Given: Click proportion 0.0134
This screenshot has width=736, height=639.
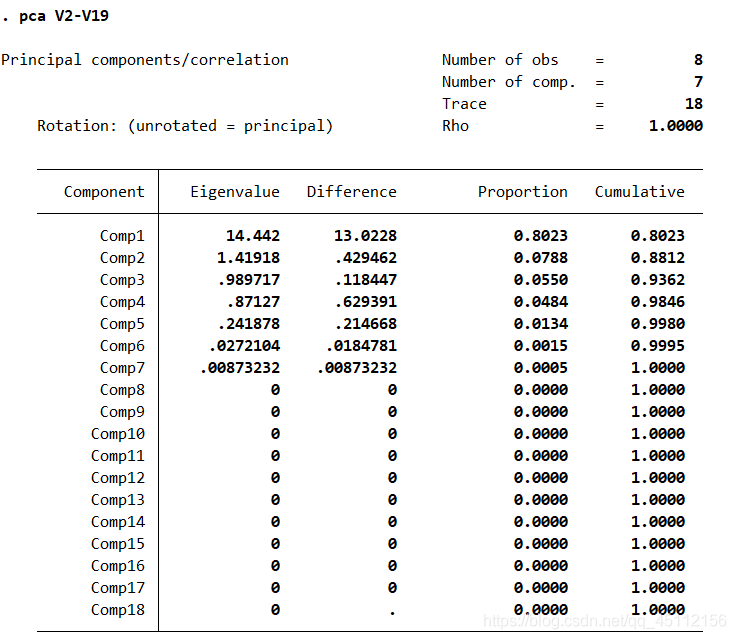Looking at the screenshot, I should click(541, 324).
